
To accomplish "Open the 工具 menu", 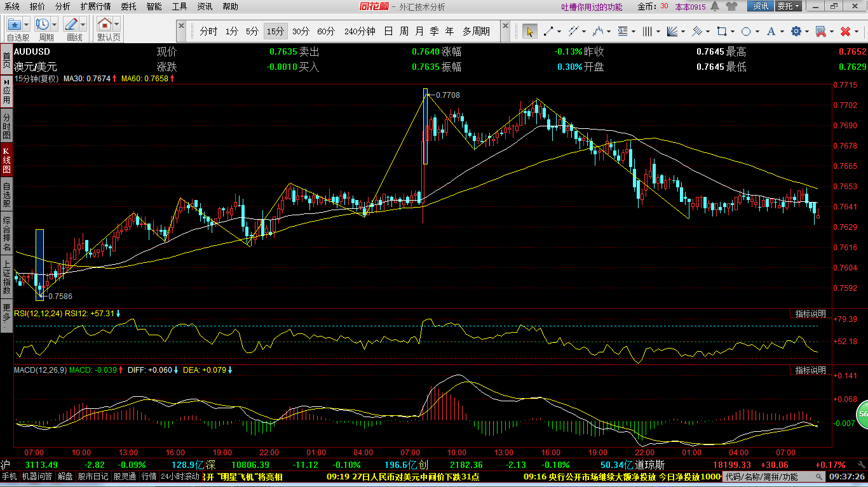I will 180,6.
